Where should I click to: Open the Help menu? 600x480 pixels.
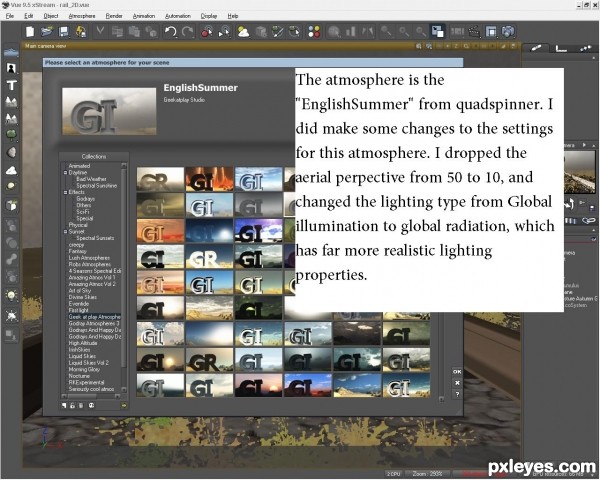coord(233,16)
